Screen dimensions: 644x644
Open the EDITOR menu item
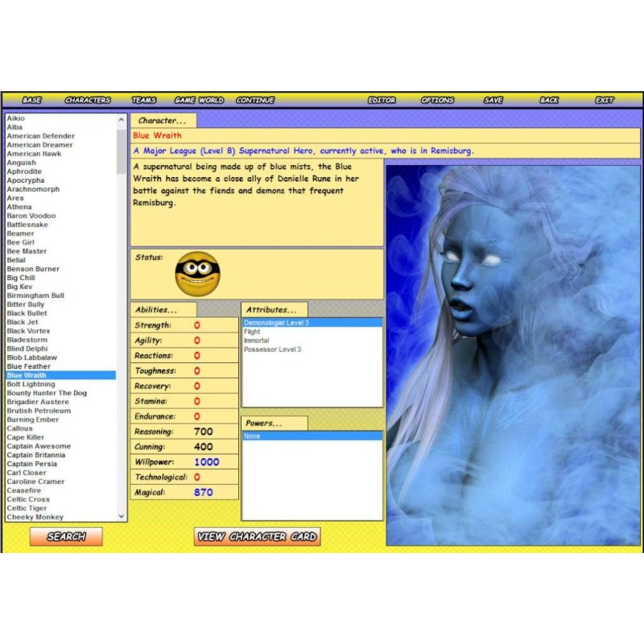pos(382,100)
